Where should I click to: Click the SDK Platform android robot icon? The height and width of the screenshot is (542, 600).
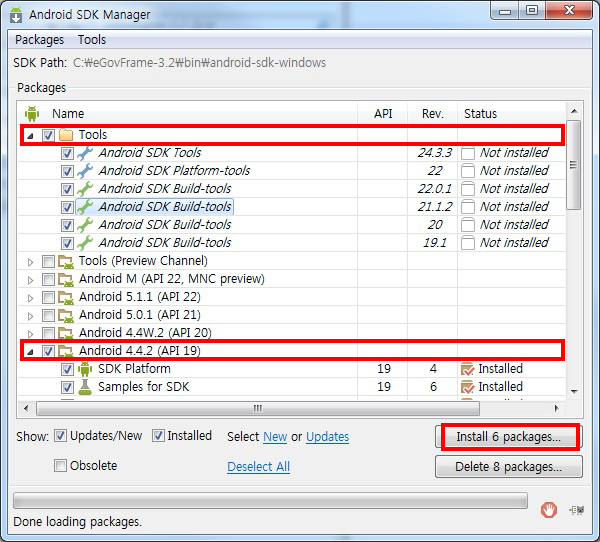85,369
